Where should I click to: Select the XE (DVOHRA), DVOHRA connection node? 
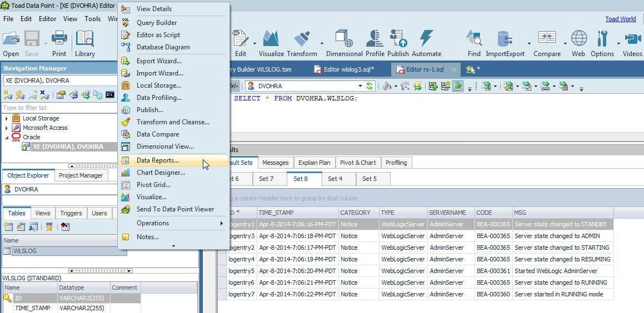(x=68, y=147)
